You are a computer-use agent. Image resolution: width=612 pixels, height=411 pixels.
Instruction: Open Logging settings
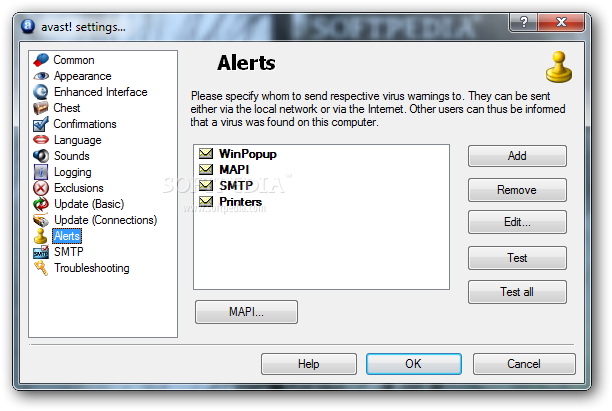pos(72,172)
